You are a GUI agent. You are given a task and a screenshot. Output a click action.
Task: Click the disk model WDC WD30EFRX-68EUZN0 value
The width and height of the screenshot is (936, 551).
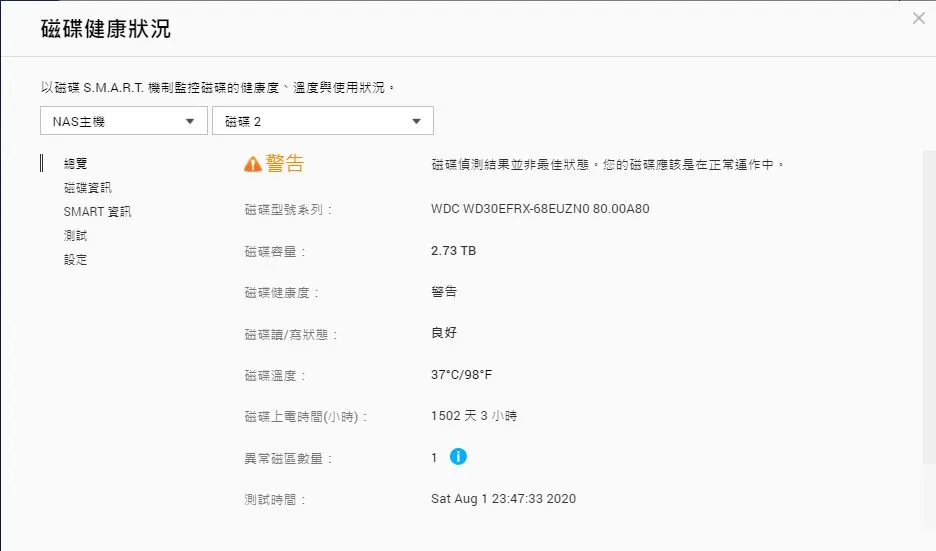click(540, 209)
